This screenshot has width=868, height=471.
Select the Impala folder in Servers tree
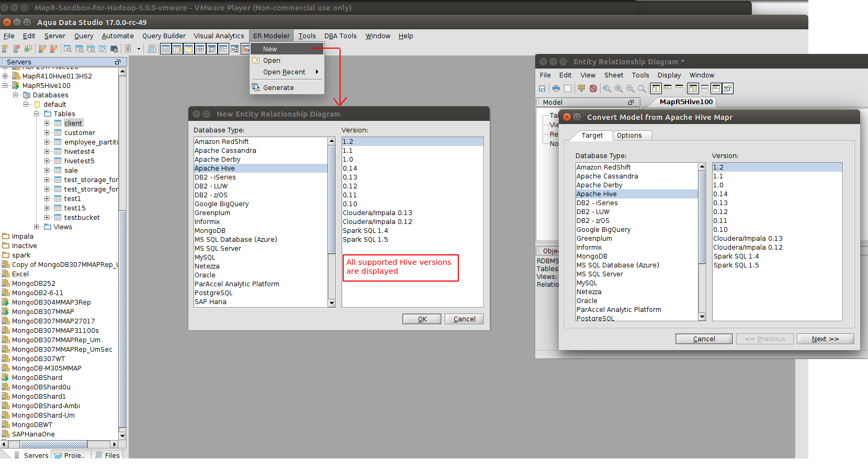coord(22,236)
